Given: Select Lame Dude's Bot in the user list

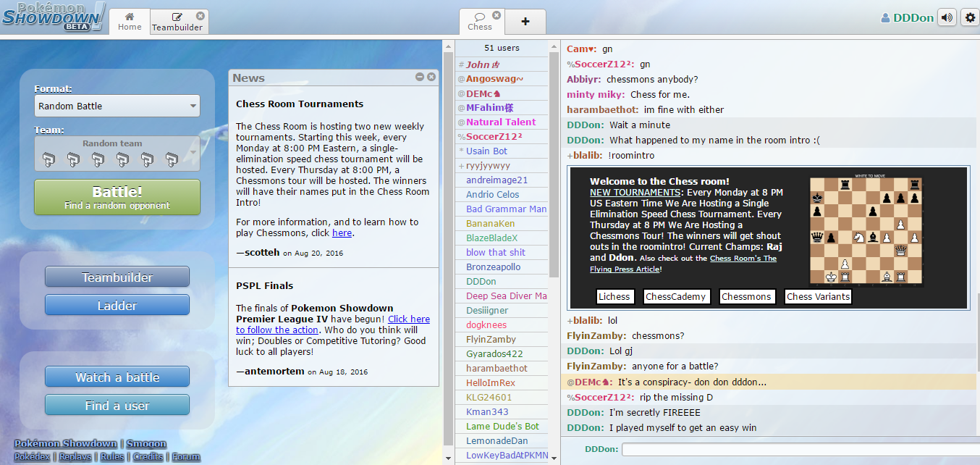Looking at the screenshot, I should (502, 427).
